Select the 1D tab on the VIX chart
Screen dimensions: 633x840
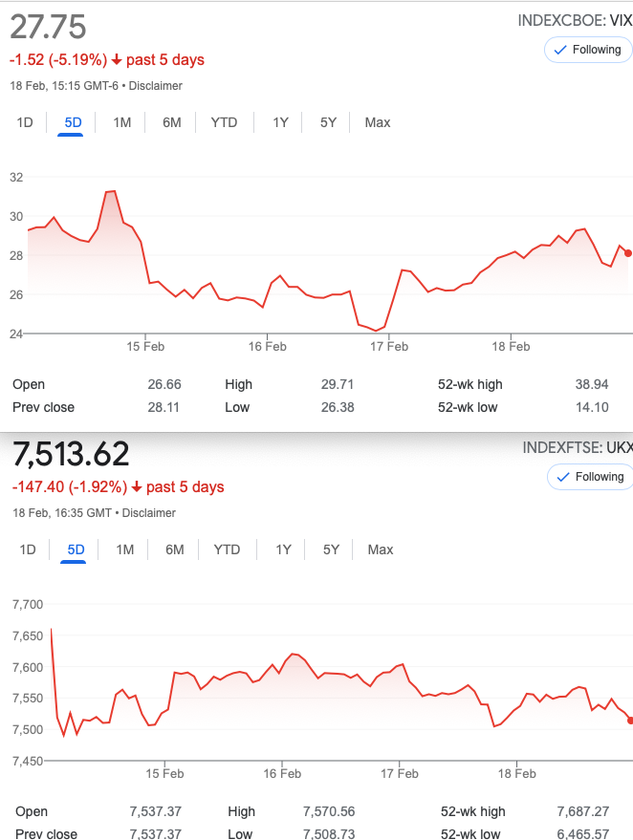25,122
